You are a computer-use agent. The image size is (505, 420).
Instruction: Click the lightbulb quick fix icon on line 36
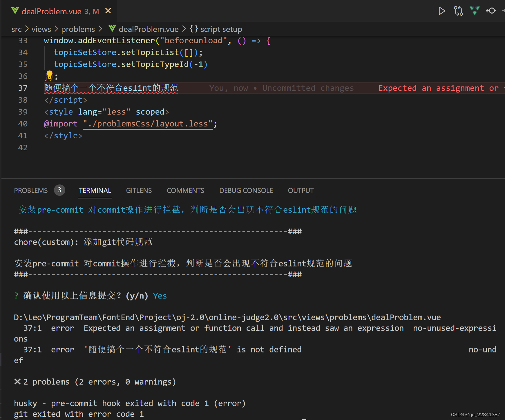point(50,75)
